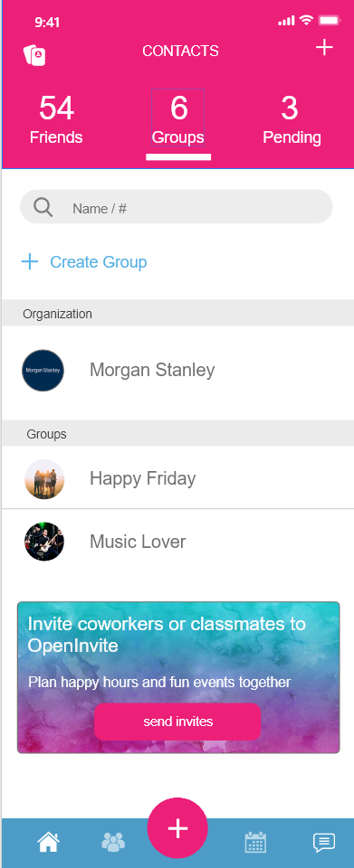This screenshot has height=868, width=354.
Task: Tap the plus icon next to Create Group
Action: pos(29,262)
